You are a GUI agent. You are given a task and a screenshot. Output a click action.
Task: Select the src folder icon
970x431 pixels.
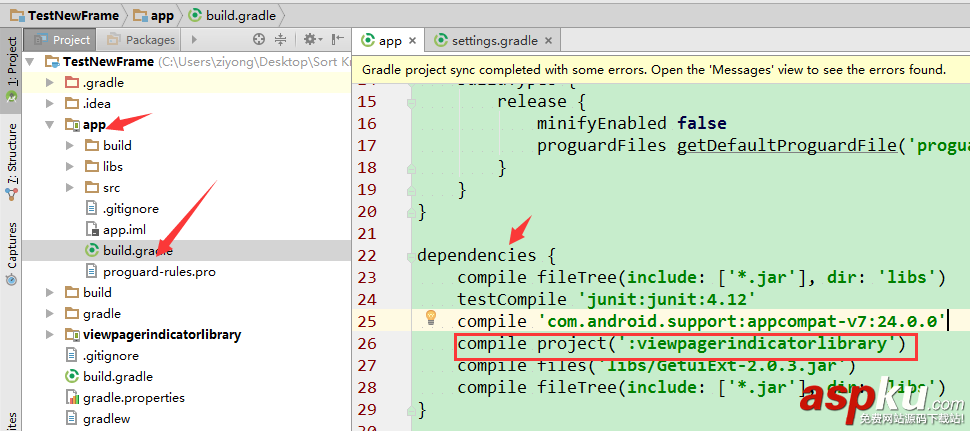[92, 187]
